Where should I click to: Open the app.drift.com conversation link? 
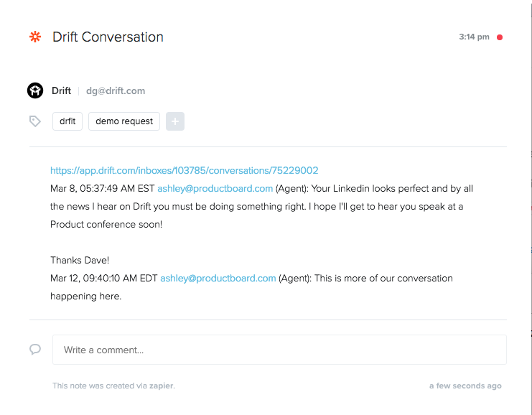pos(185,170)
